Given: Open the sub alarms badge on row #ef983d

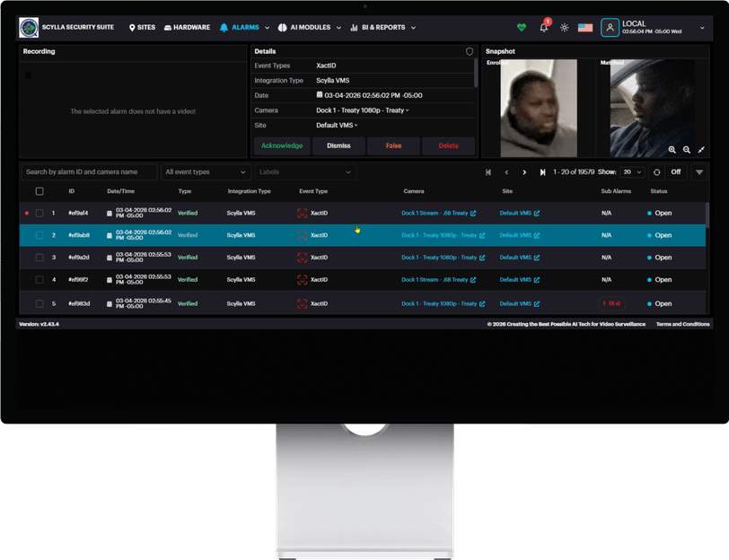Looking at the screenshot, I should (x=611, y=303).
